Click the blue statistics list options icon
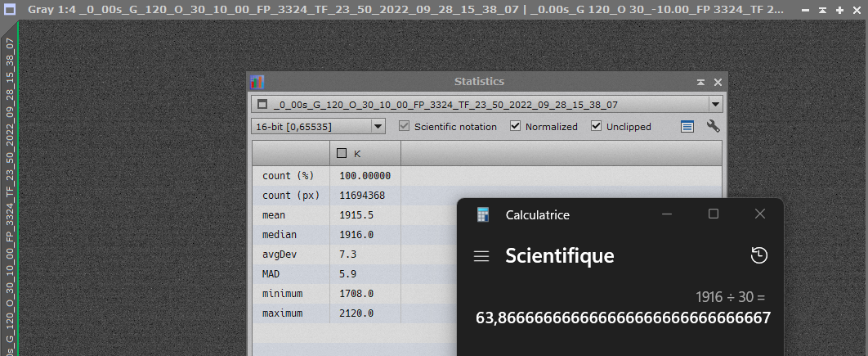Image resolution: width=868 pixels, height=356 pixels. pyautogui.click(x=687, y=126)
